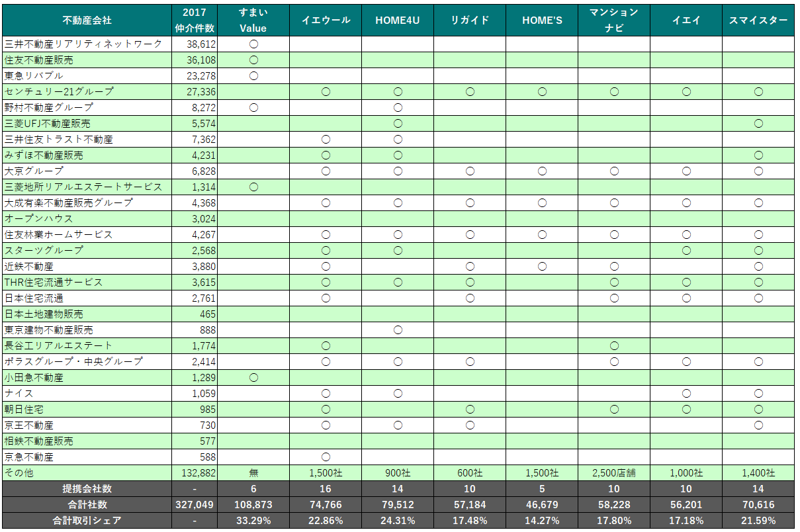Click the circle mark for 長谷工リアルエステート under マンションナビ
Viewport: 800px width, 532px height.
(613, 346)
